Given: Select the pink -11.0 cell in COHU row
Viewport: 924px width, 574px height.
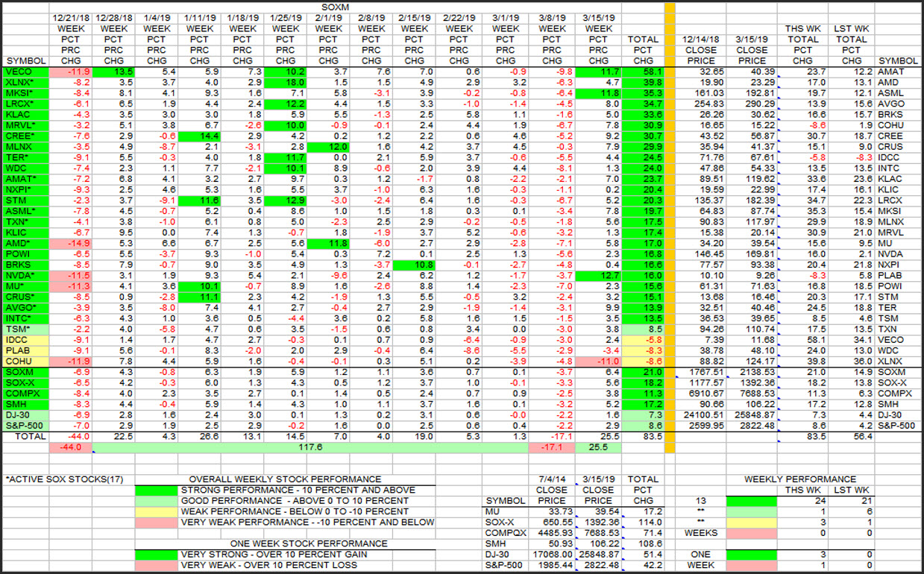Looking at the screenshot, I should (597, 362).
